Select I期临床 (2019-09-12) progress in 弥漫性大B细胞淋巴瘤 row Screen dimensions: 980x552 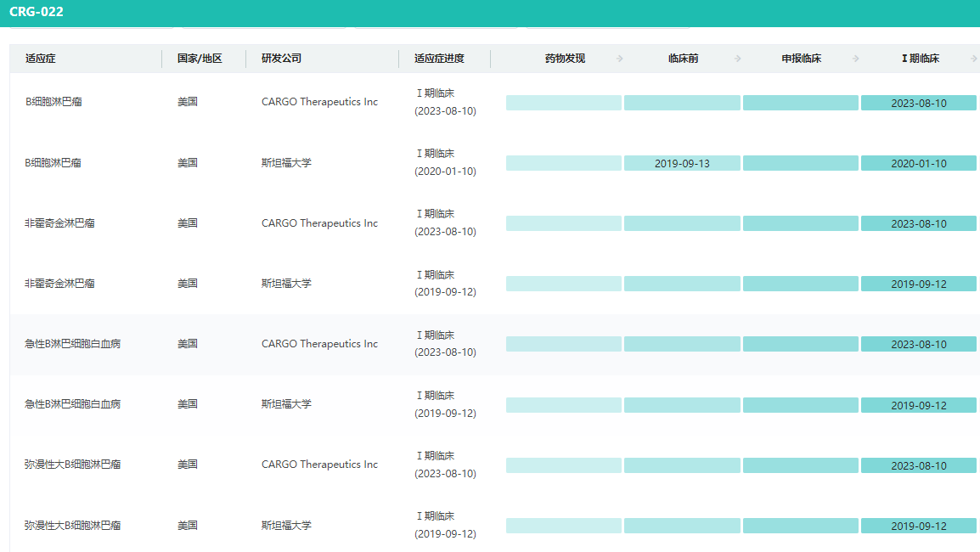pos(445,525)
